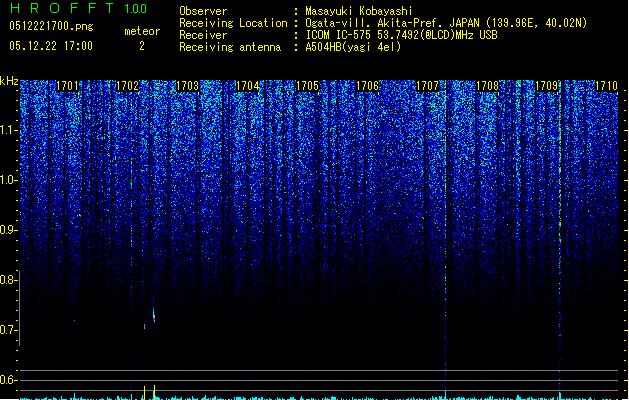The width and height of the screenshot is (629, 400).
Task: Click the 0.7 kHz axis label
Action: point(8,330)
